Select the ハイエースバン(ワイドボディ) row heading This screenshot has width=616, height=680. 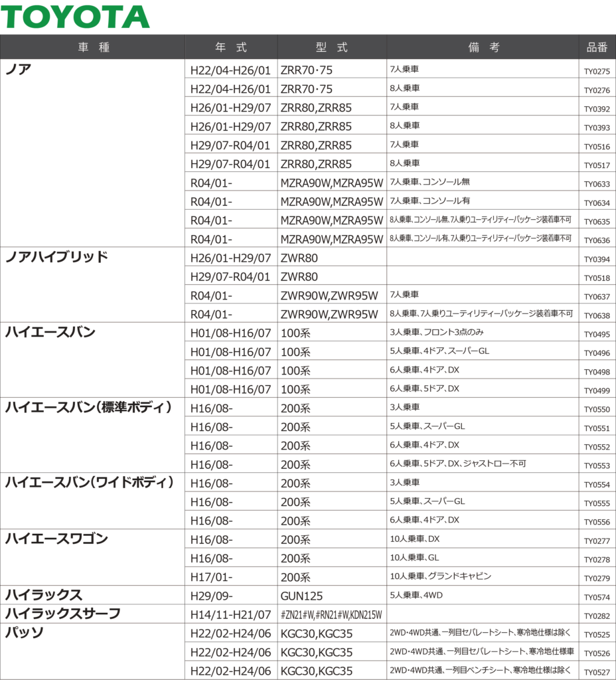90,482
